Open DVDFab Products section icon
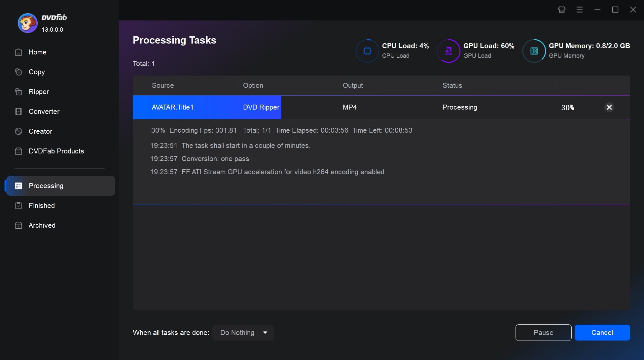 pyautogui.click(x=17, y=150)
